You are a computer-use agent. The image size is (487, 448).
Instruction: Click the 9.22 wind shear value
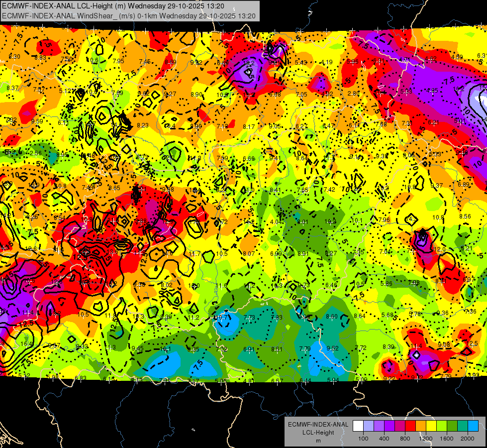pos(389,378)
